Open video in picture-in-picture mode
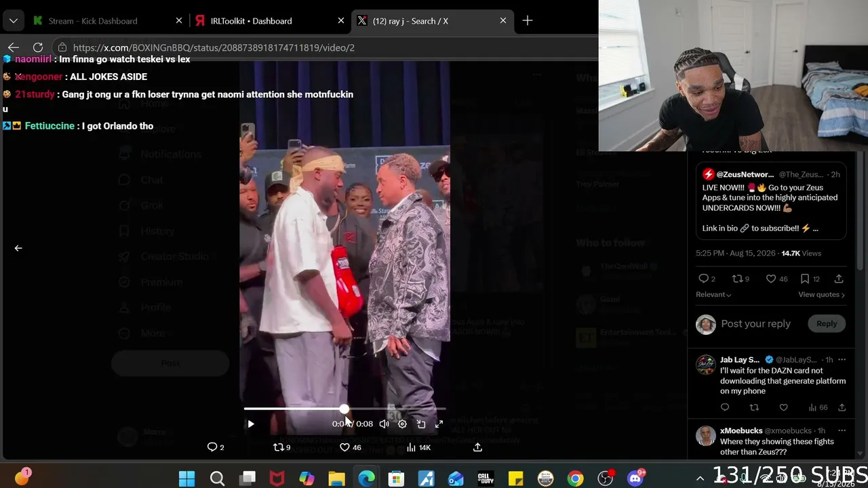 pos(420,424)
